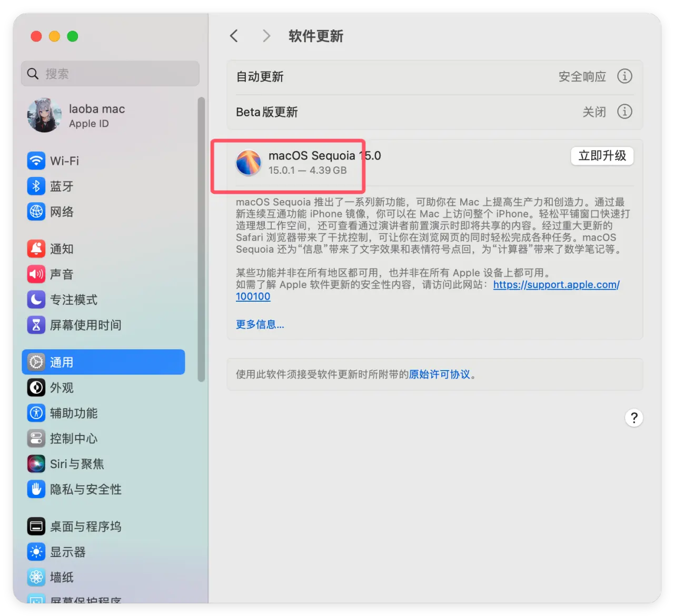Open the laoba mac profile avatar
674x616 pixels.
[x=45, y=115]
